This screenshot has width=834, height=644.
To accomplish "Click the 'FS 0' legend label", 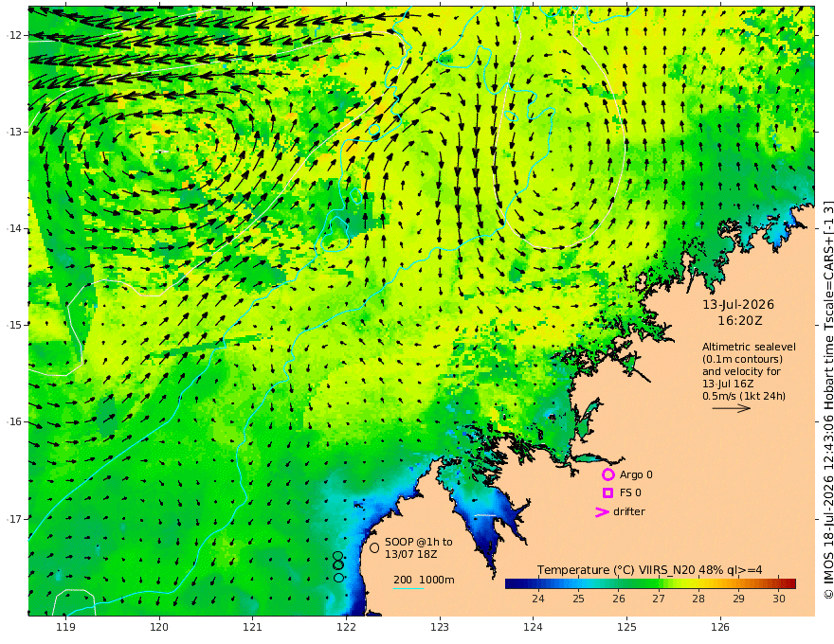I will [x=630, y=493].
